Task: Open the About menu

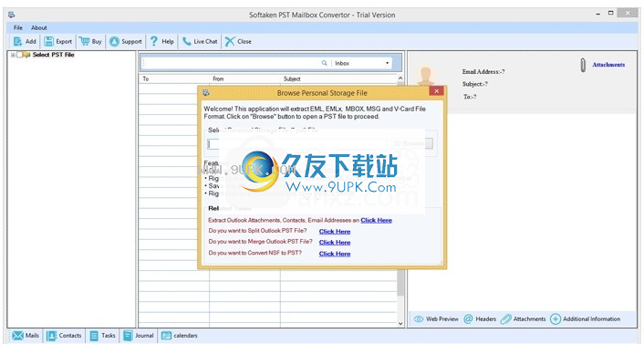Action: [x=39, y=28]
